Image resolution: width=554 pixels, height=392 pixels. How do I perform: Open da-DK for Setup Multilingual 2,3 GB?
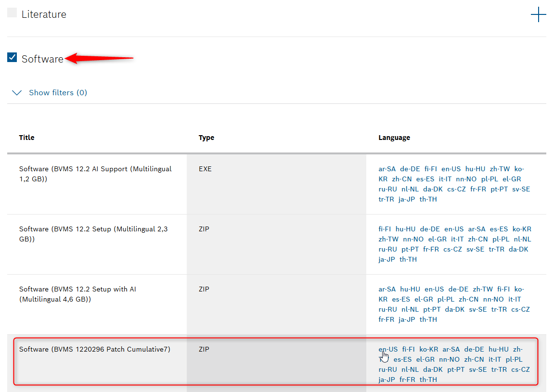point(518,249)
